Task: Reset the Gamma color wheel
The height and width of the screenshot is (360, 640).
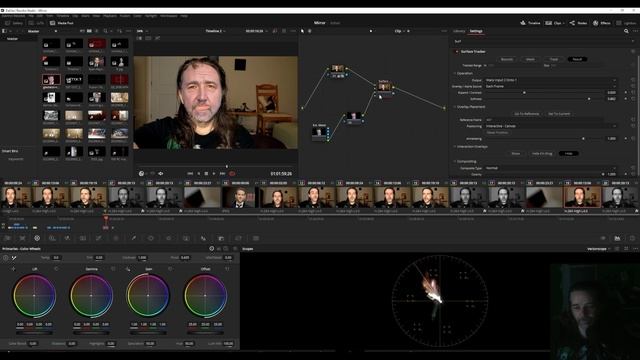Action: click(x=113, y=269)
